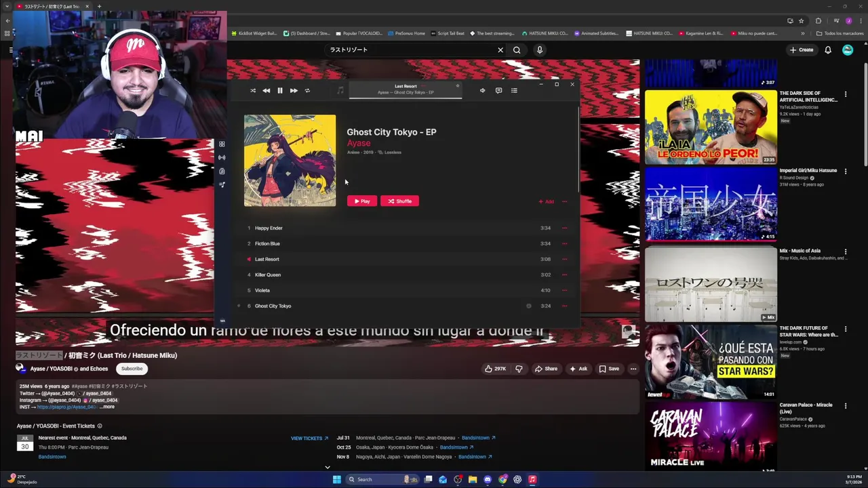Open a new browser tab with plus
The width and height of the screenshot is (868, 488).
click(99, 7)
